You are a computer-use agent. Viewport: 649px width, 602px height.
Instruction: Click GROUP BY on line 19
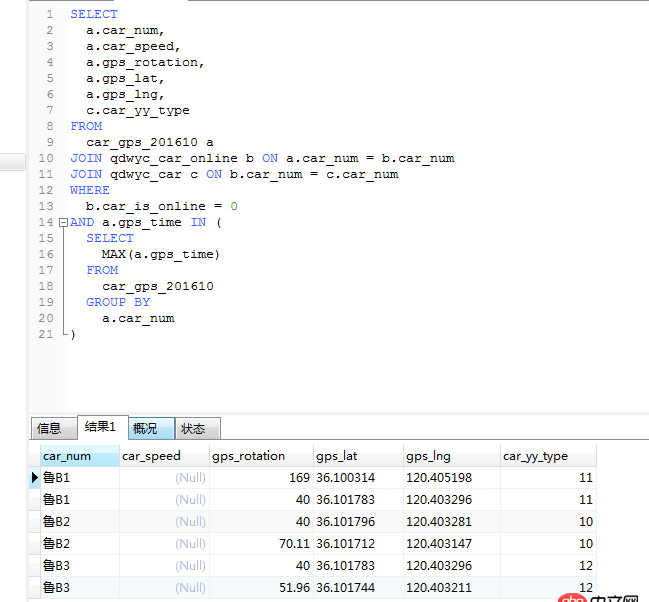(118, 302)
